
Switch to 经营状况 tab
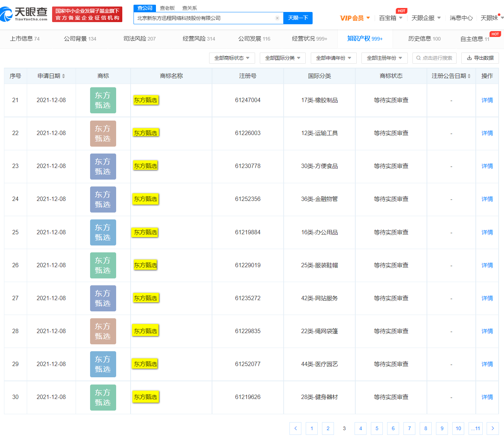309,39
